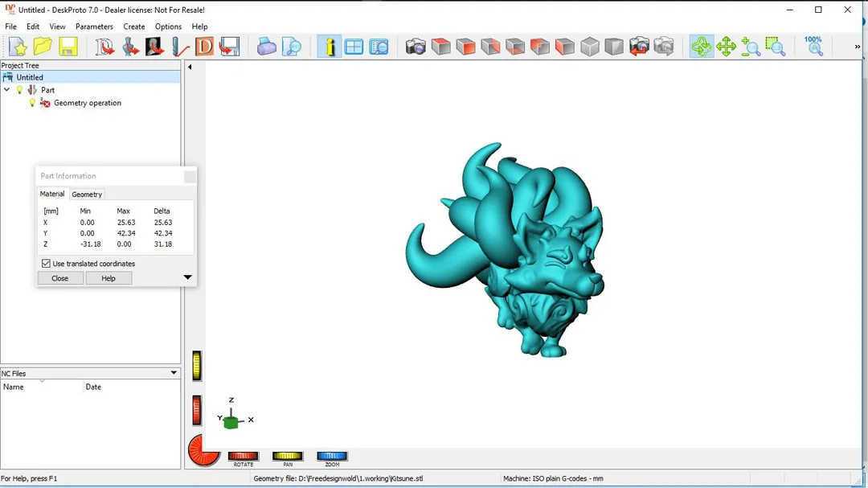Open the Create menu

(x=134, y=27)
